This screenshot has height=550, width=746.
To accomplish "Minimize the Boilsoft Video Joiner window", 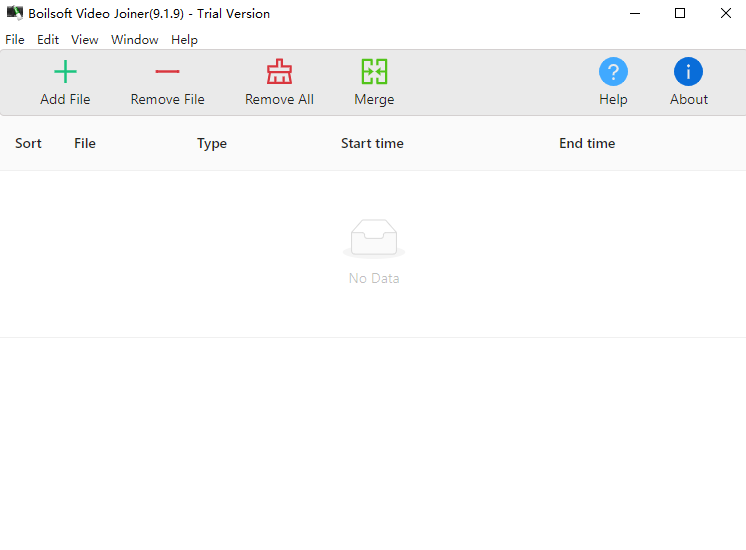I will [635, 13].
